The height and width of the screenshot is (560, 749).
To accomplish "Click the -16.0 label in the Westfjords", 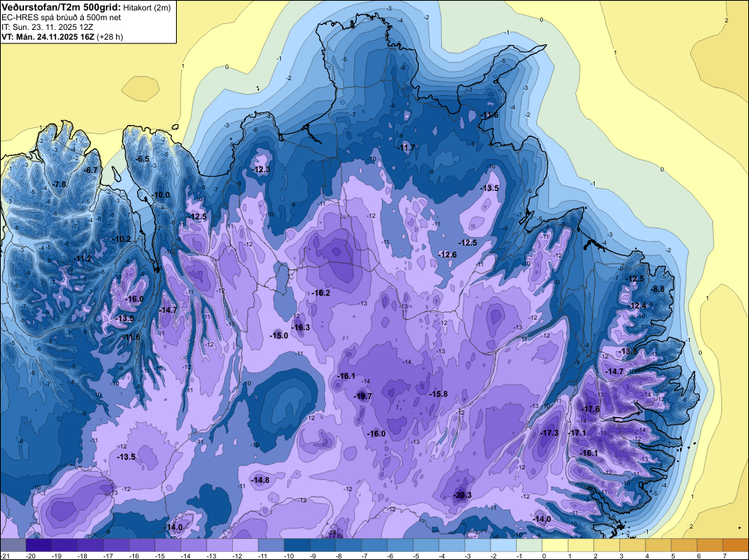I will (134, 299).
